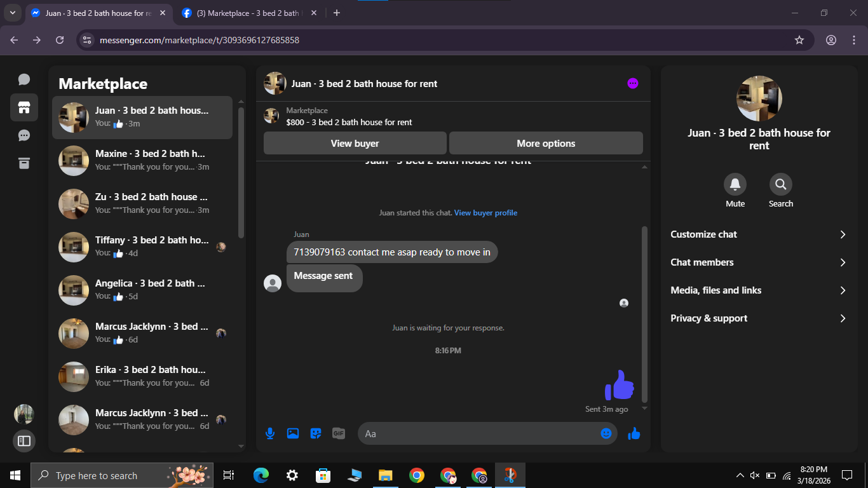The image size is (868, 488).
Task: Open File Explorer from taskbar
Action: [386, 475]
